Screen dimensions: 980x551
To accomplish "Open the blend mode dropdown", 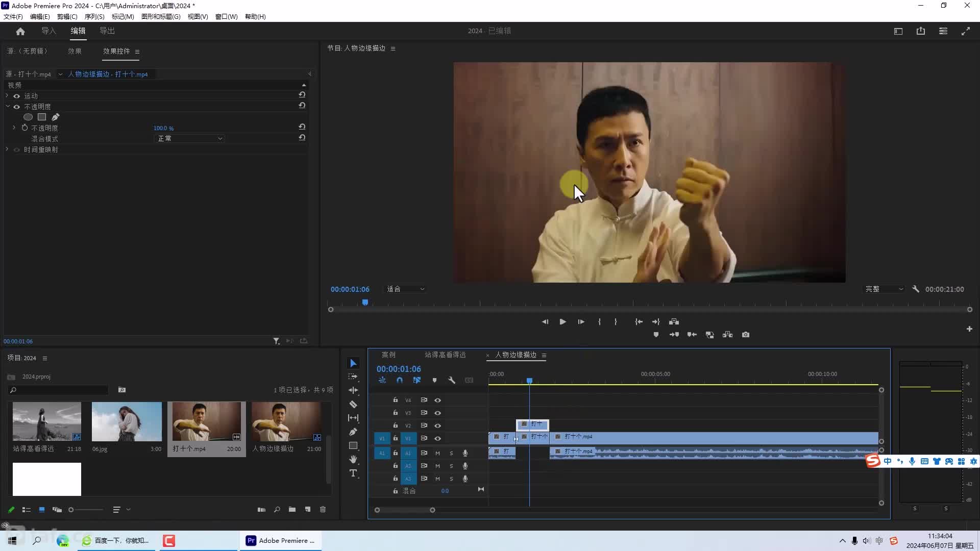I will [189, 138].
